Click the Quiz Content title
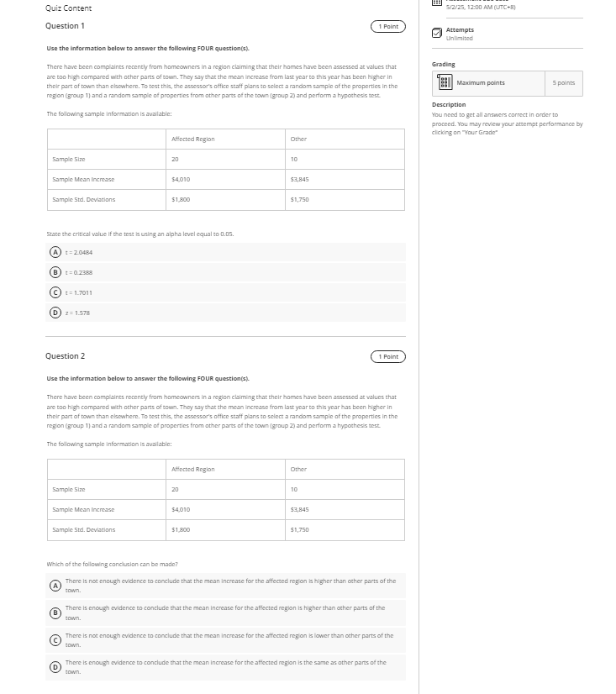The width and height of the screenshot is (616, 694). point(69,8)
